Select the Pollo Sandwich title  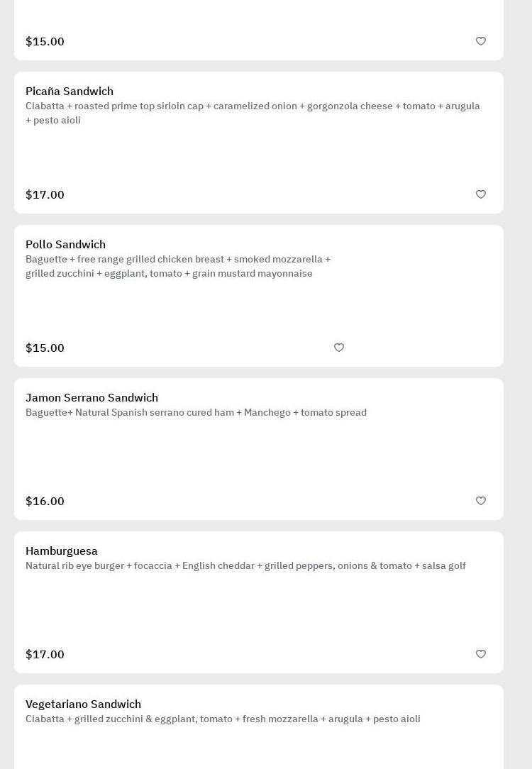(x=65, y=245)
